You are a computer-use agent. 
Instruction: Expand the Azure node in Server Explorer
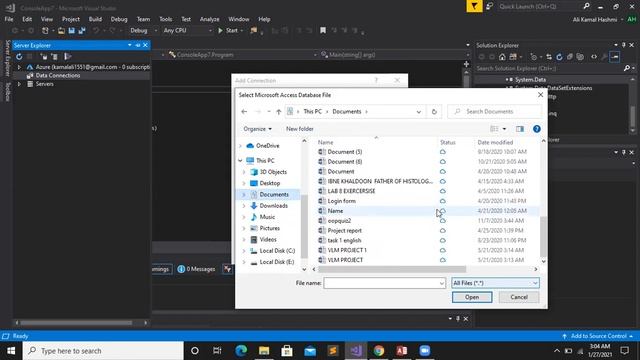click(x=19, y=67)
